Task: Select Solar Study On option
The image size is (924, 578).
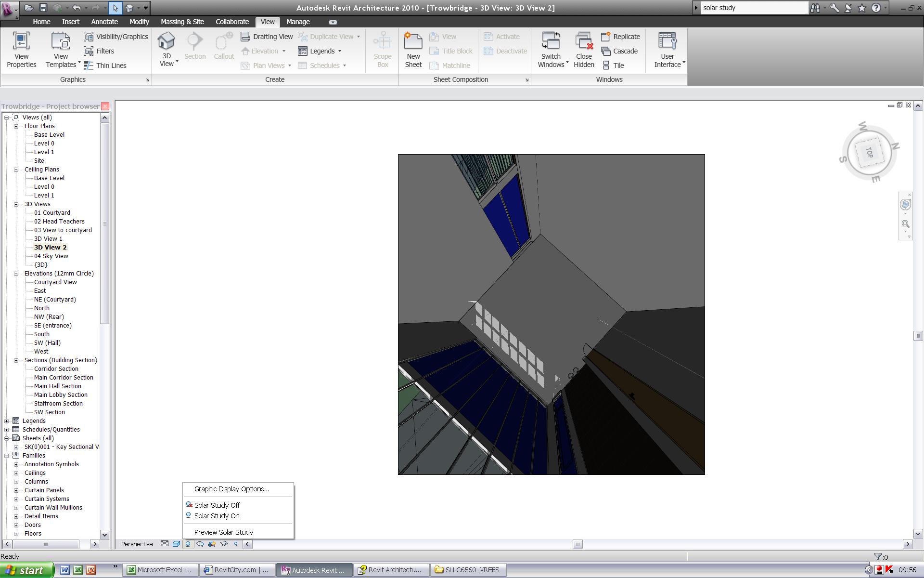Action: [x=217, y=516]
